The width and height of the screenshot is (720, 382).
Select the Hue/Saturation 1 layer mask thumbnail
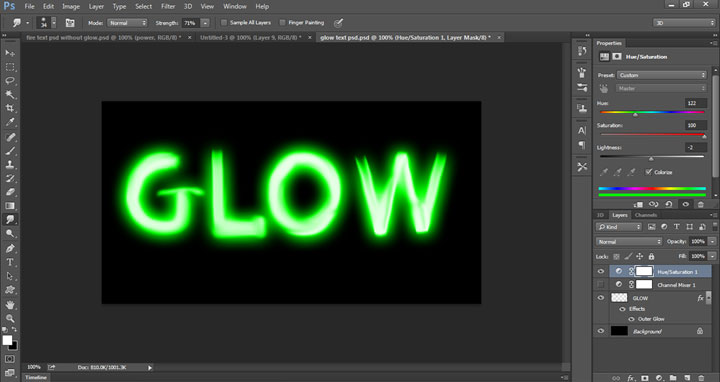click(644, 271)
